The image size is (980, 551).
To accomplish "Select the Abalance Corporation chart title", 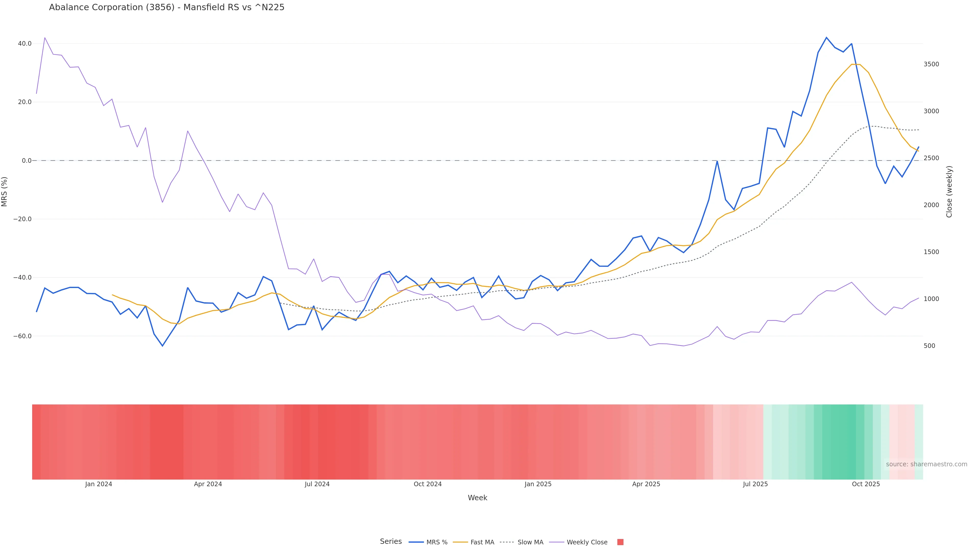I will pyautogui.click(x=167, y=7).
